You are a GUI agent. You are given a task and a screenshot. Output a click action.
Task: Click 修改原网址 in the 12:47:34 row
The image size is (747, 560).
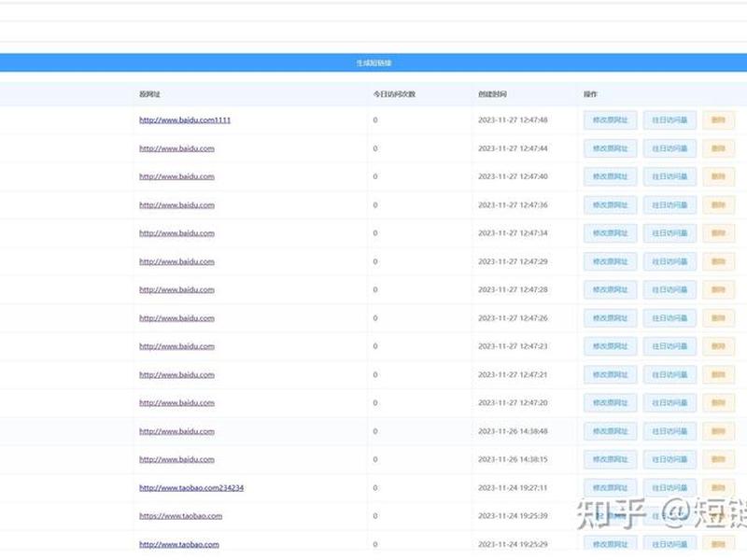pos(611,233)
